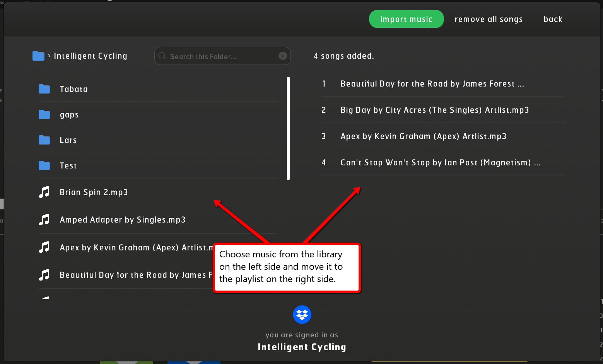Select playlist song 3 Apex by Kevin Graham

coord(423,136)
